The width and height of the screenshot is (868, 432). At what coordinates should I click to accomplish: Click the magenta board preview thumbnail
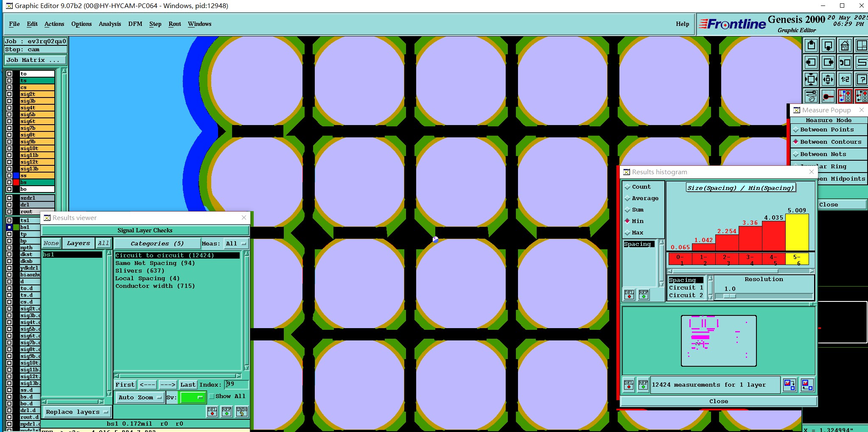pos(719,341)
